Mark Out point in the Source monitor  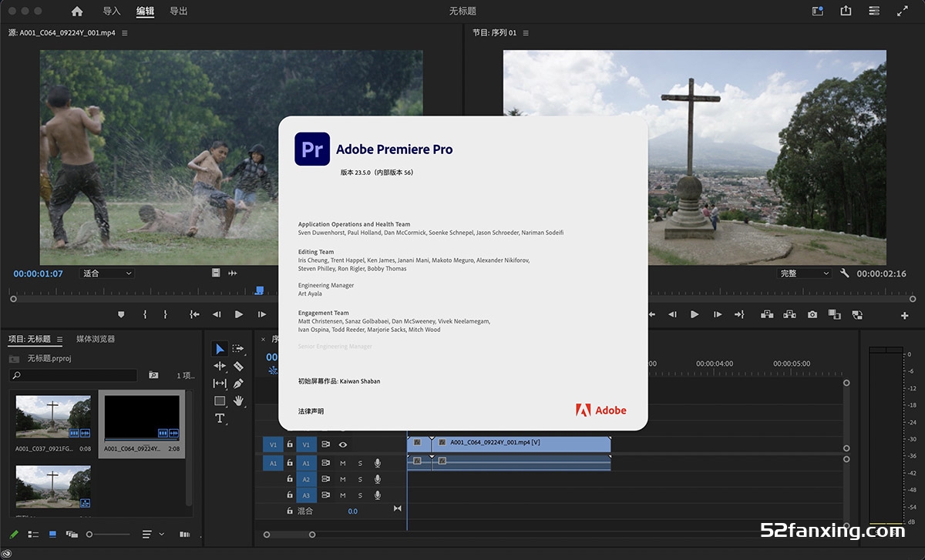[x=165, y=314]
